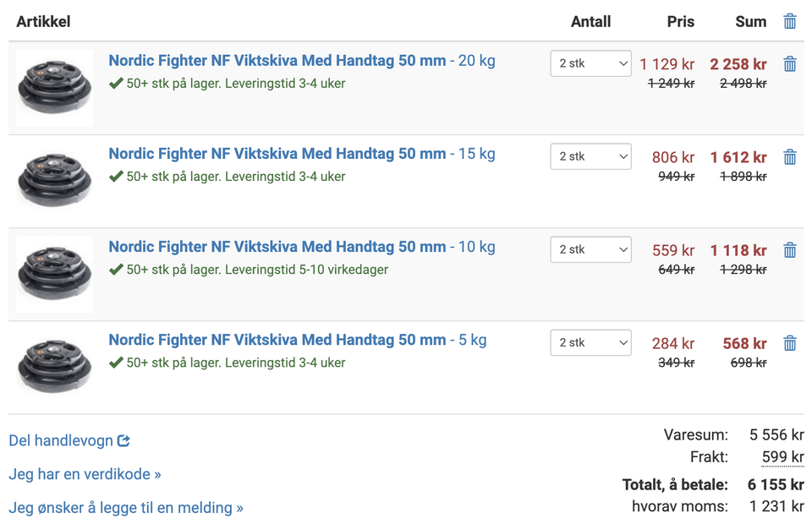Image resolution: width=812 pixels, height=524 pixels.
Task: Open 'Jeg ønsker å legge til en melding'
Action: pyautogui.click(x=126, y=508)
